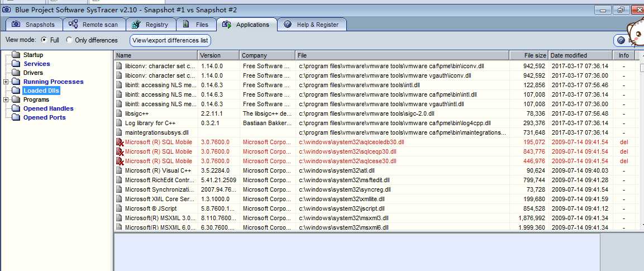The image size is (644, 271).
Task: Click file icon of Log library for C++
Action: 119,123
